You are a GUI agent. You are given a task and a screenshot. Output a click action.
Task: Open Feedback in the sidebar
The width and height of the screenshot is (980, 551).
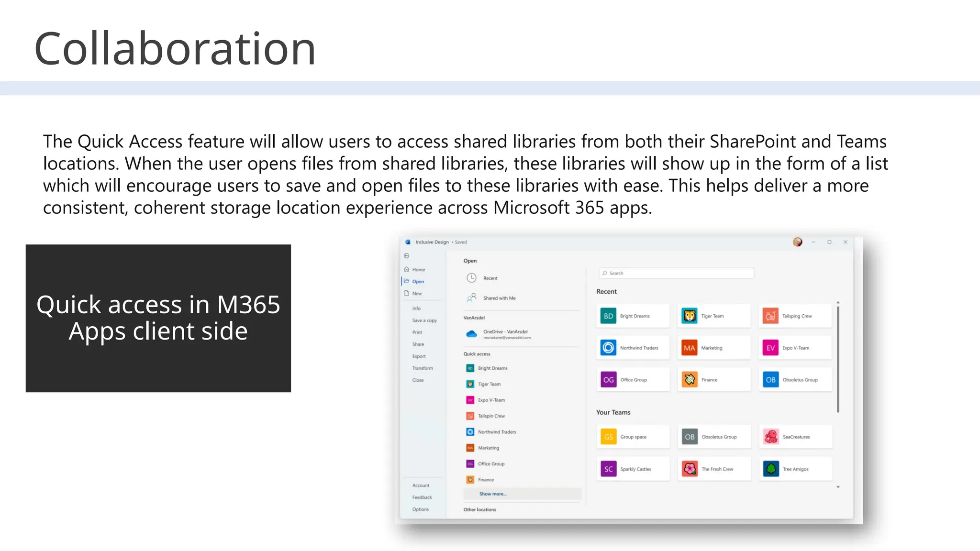pos(422,497)
